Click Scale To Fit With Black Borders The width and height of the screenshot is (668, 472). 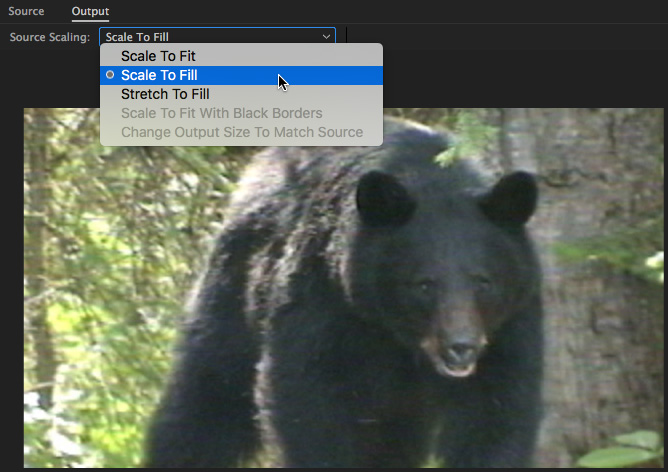[x=241, y=113]
